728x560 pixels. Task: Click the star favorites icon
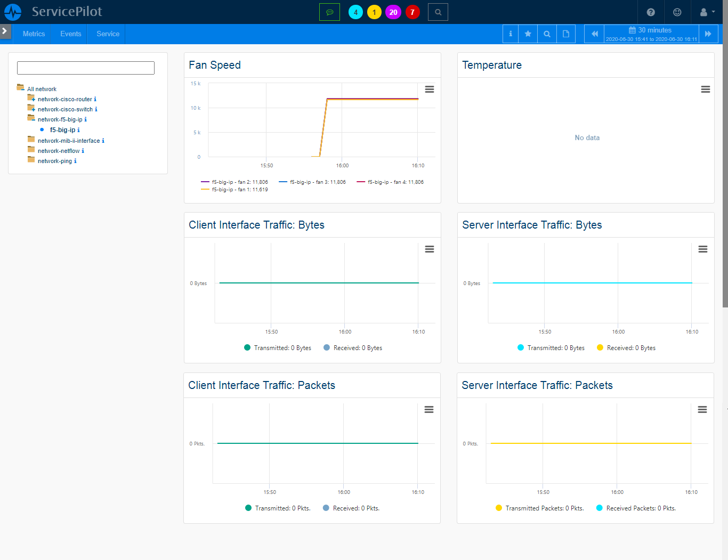[x=528, y=34]
